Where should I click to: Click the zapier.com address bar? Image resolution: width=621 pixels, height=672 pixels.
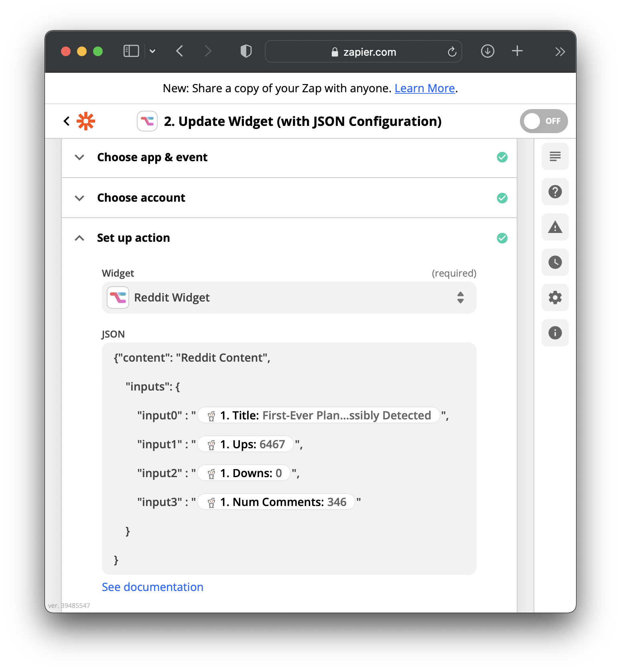(363, 52)
